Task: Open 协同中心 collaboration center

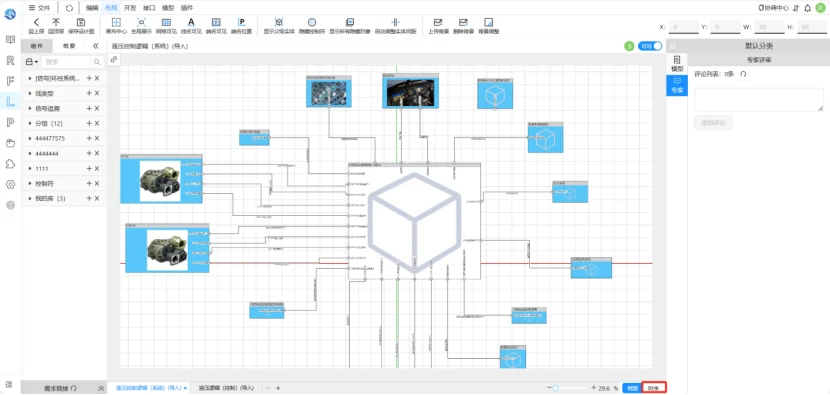Action: click(774, 8)
